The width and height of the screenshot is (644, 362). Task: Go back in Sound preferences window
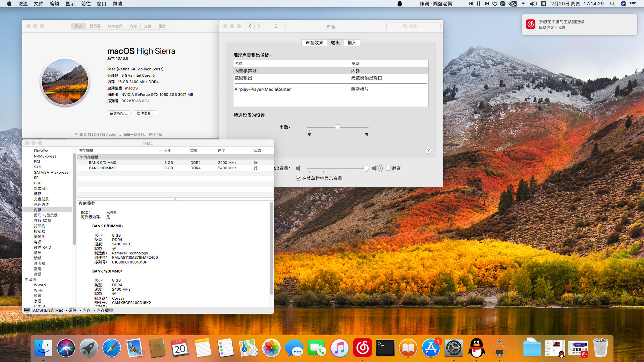pyautogui.click(x=250, y=26)
